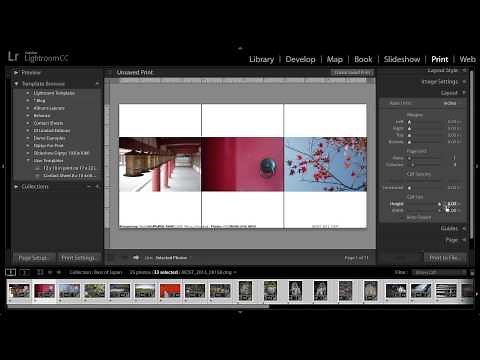
Task: Collapse the Template Browser panel
Action: coord(16,84)
